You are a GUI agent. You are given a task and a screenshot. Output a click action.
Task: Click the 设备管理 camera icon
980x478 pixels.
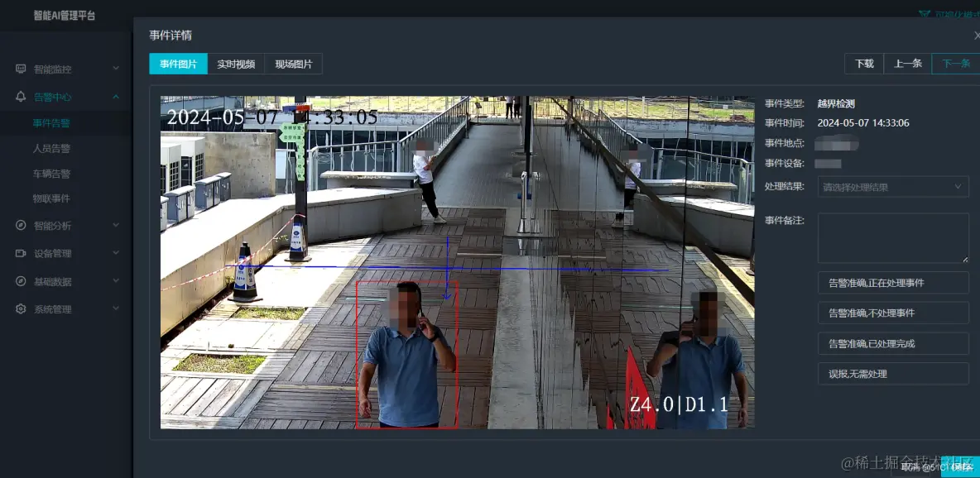(x=22, y=253)
